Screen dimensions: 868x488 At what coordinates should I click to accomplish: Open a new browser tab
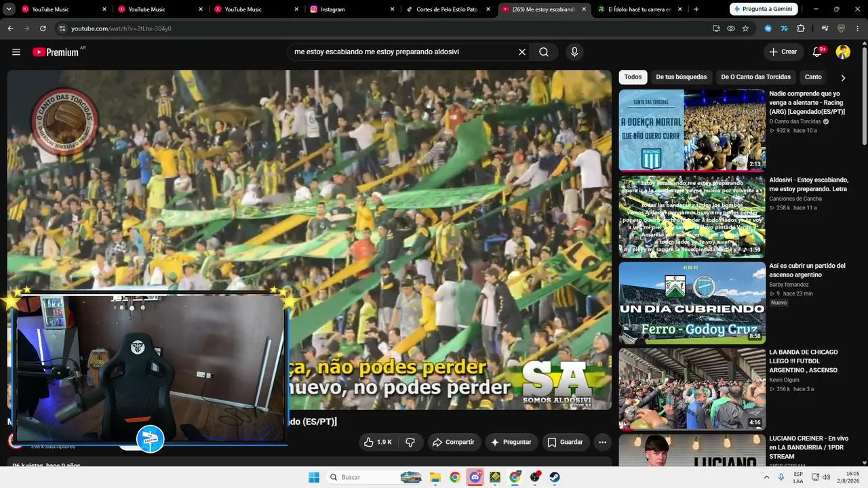point(696,9)
